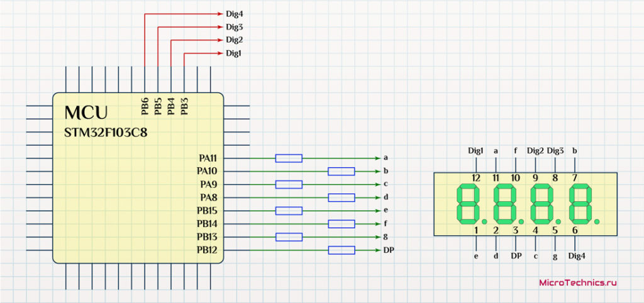Click the rightmost green seven-segment digit
The width and height of the screenshot is (644, 303).
tap(582, 204)
